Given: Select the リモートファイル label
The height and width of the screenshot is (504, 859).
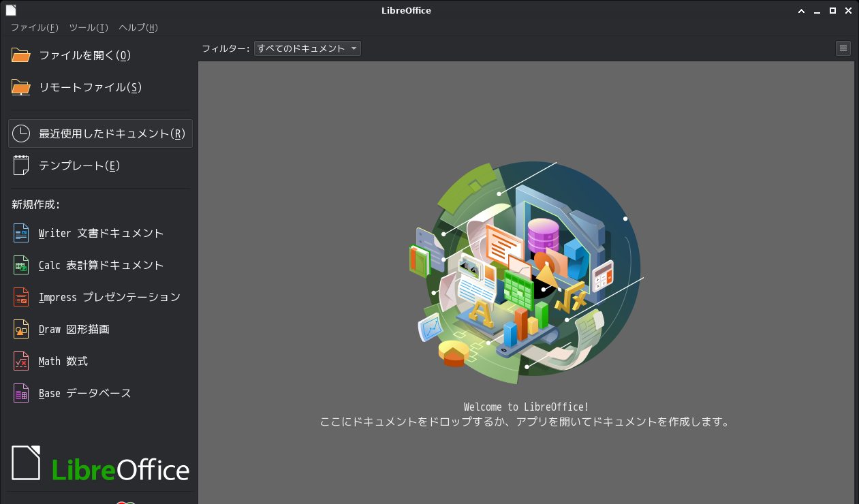Looking at the screenshot, I should click(x=90, y=87).
